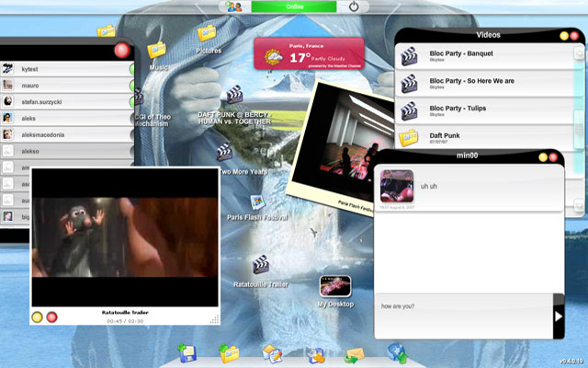Click the power logout icon in top bar
Image resolution: width=588 pixels, height=368 pixels.
coord(354,6)
